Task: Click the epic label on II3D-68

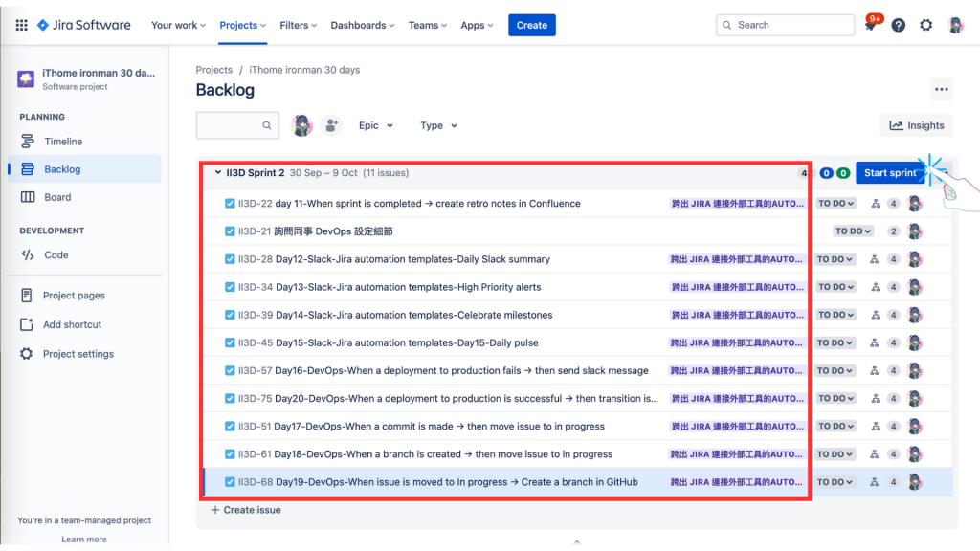Action: (x=736, y=482)
